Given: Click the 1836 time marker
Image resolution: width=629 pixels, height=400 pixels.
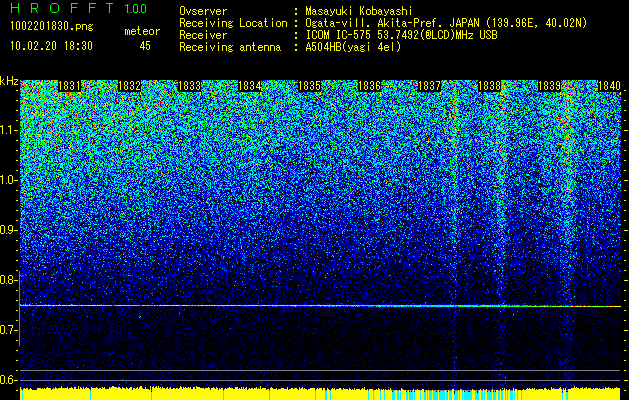Looking at the screenshot, I should point(369,86).
